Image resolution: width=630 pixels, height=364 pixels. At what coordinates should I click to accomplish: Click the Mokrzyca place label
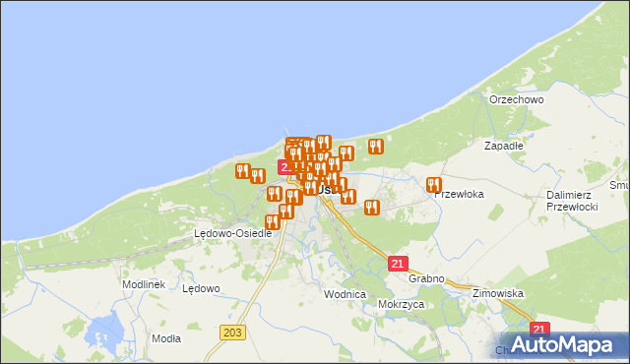(x=401, y=304)
